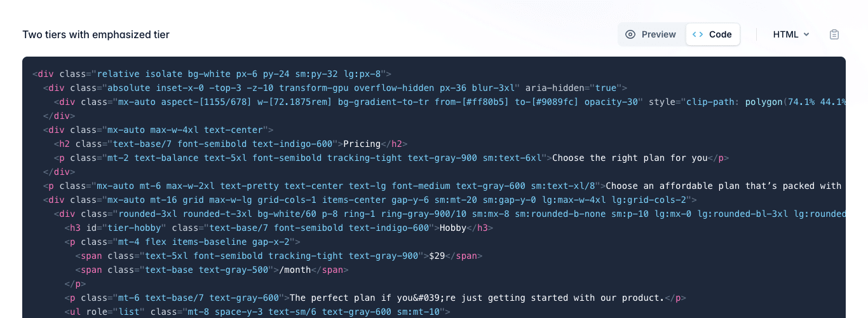Viewport: 868px width, 318px height.
Task: Select the Code tab label
Action: (721, 34)
